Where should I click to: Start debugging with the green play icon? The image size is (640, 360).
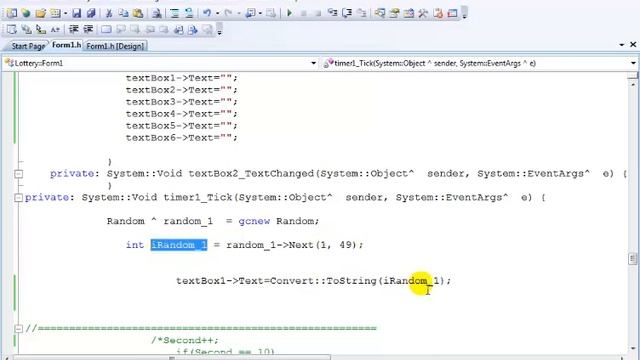(289, 13)
